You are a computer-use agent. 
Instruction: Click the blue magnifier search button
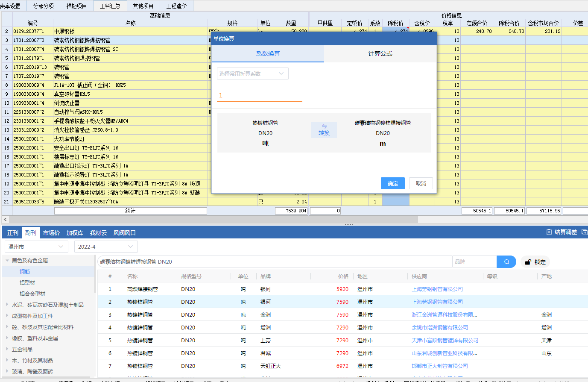click(x=506, y=262)
